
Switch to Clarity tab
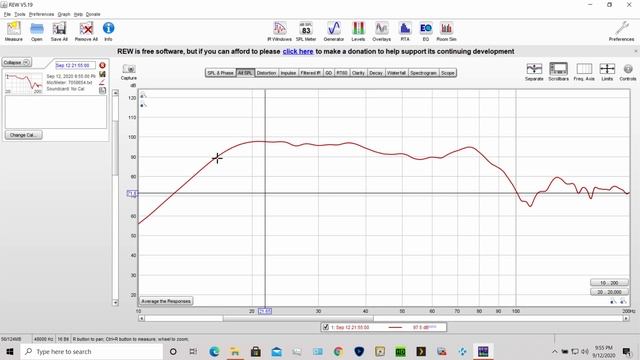(358, 73)
